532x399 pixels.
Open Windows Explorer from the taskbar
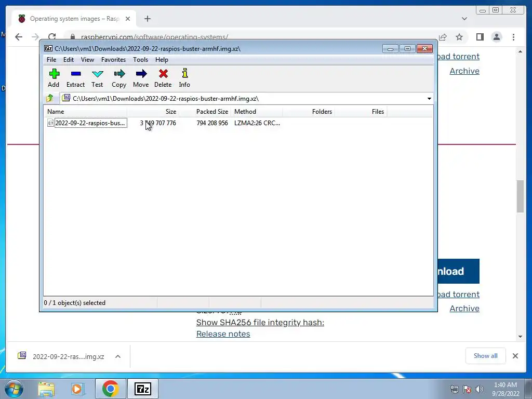tap(46, 389)
